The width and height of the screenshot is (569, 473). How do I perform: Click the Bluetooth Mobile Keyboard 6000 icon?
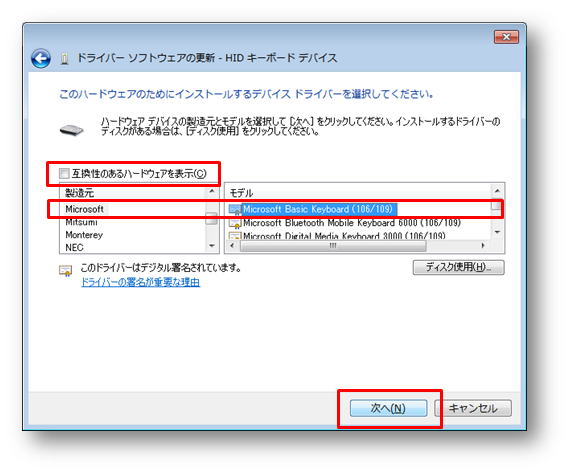(x=235, y=223)
